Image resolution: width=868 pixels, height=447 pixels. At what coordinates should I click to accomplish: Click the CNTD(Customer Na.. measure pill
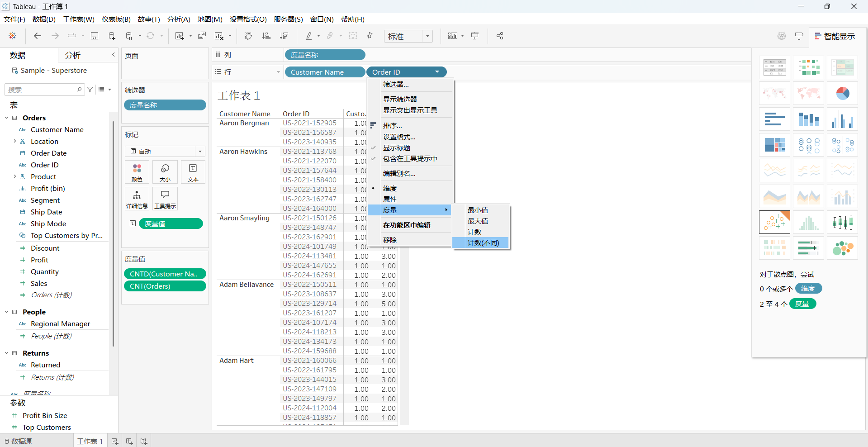pos(165,274)
